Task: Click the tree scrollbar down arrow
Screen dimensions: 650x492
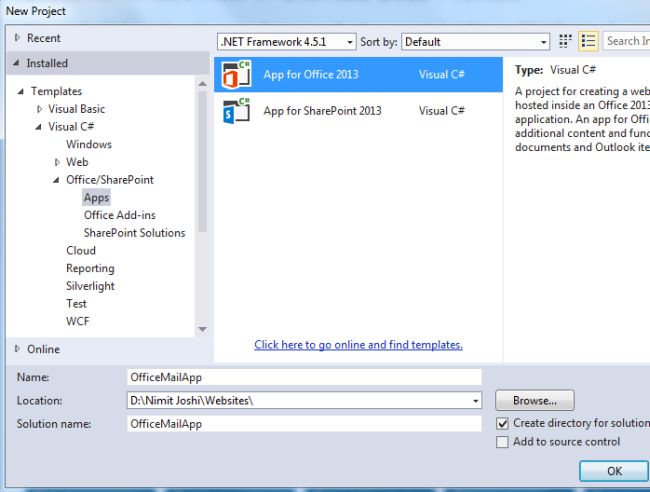Action: pos(202,330)
